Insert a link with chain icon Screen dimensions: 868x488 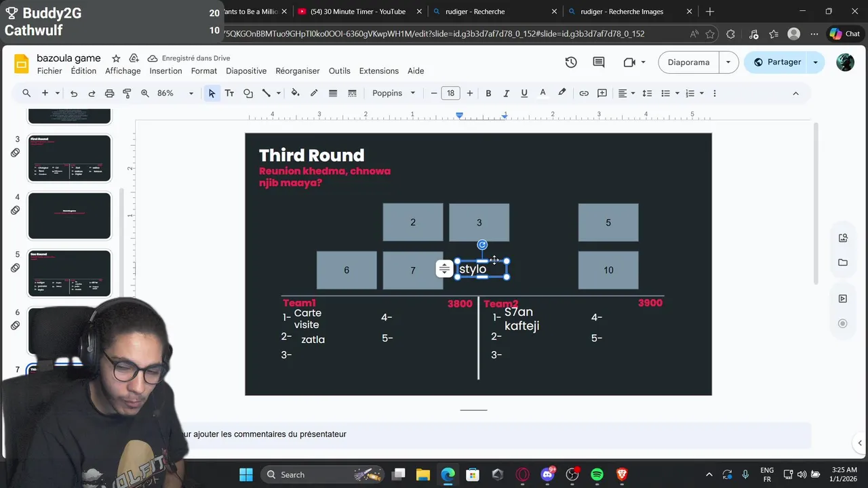click(x=584, y=93)
